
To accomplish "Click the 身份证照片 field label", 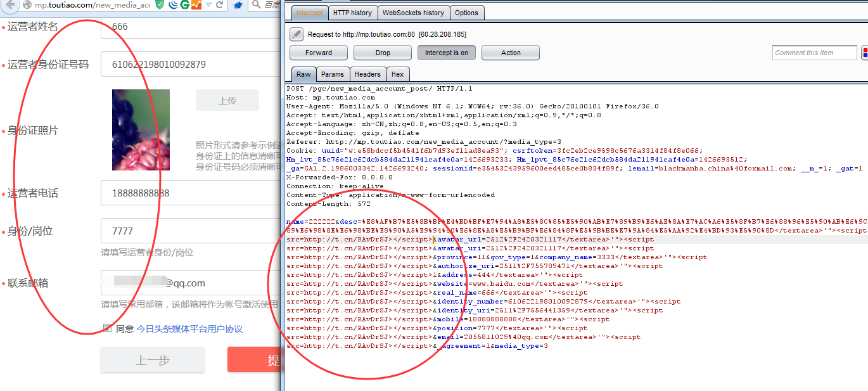I will 33,130.
